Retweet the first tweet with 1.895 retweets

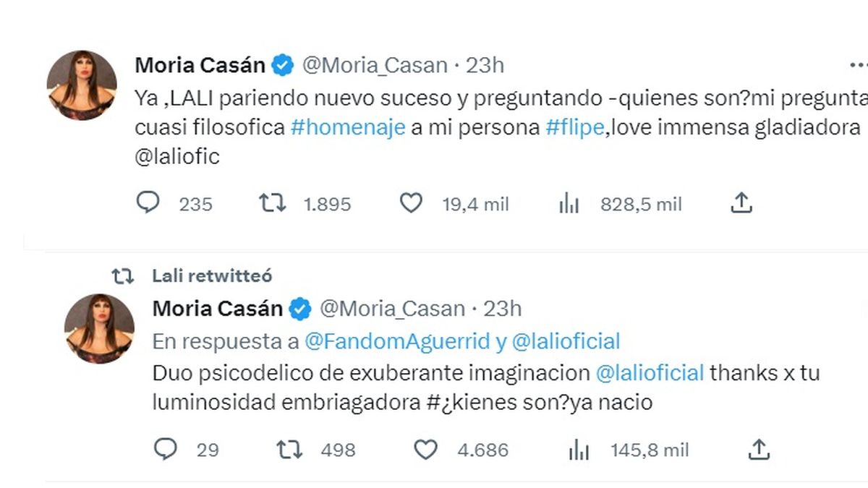coord(271,204)
